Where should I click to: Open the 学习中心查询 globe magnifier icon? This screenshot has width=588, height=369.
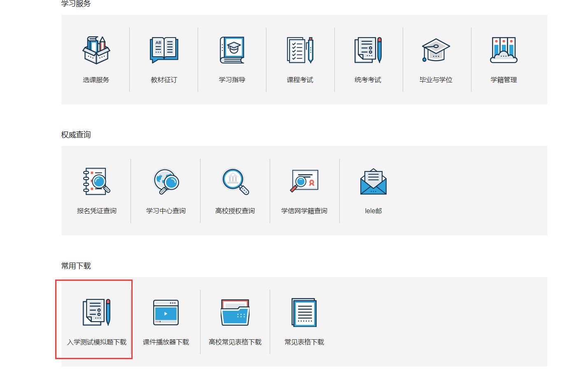click(166, 181)
